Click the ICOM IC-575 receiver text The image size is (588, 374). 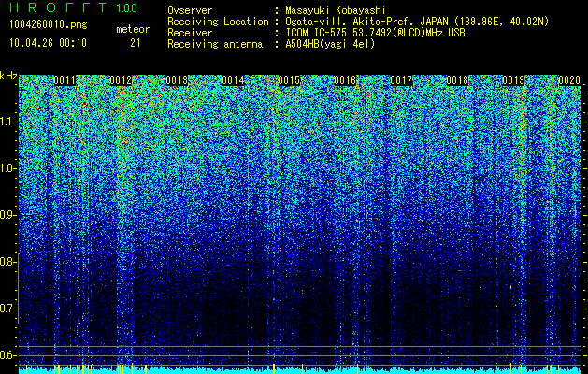(375, 33)
